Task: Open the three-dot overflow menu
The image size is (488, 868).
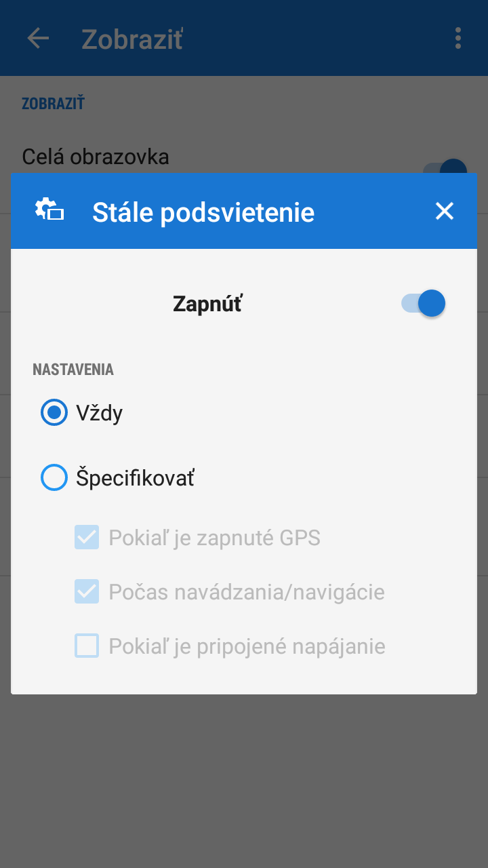Action: (x=458, y=38)
